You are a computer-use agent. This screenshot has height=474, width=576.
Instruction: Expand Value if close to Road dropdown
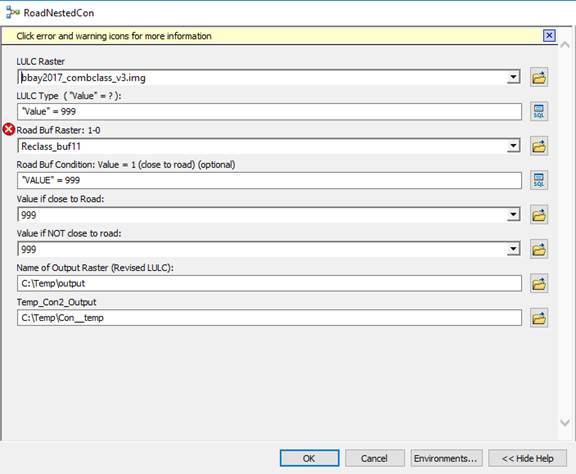click(x=513, y=215)
